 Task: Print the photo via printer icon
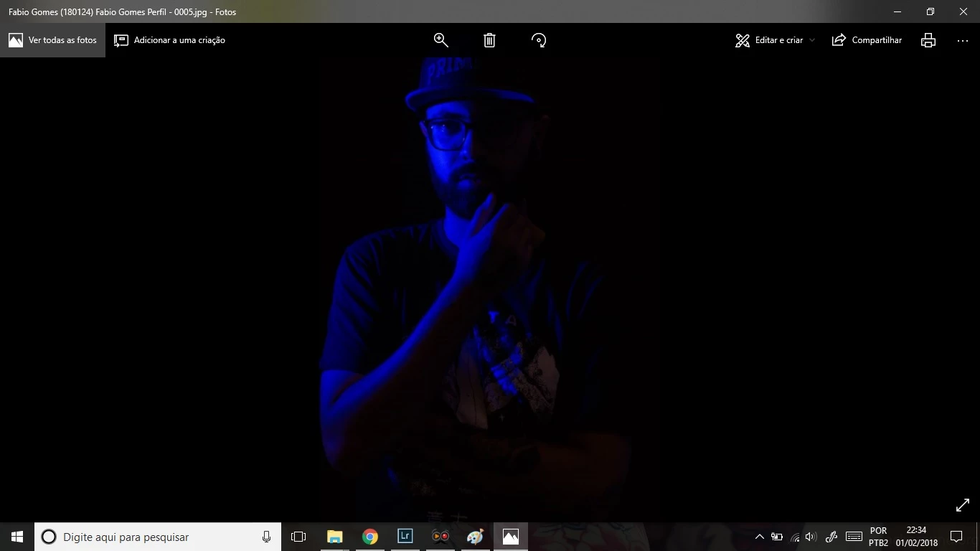(x=928, y=40)
